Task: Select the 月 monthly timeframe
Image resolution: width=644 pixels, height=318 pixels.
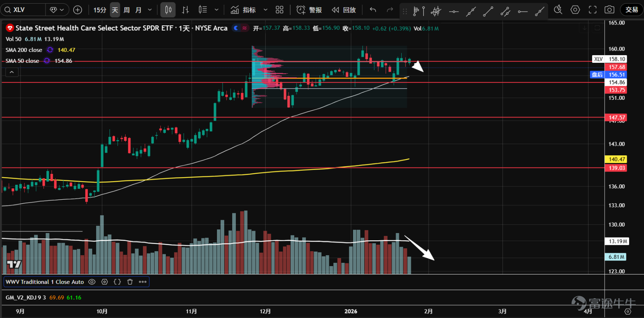Action: [x=138, y=10]
